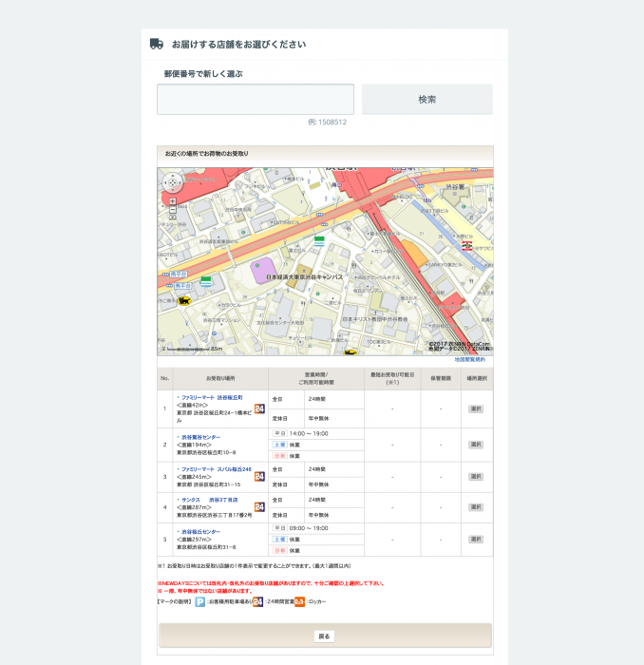This screenshot has height=665, width=644.
Task: Click the 検索 search button
Action: (427, 99)
